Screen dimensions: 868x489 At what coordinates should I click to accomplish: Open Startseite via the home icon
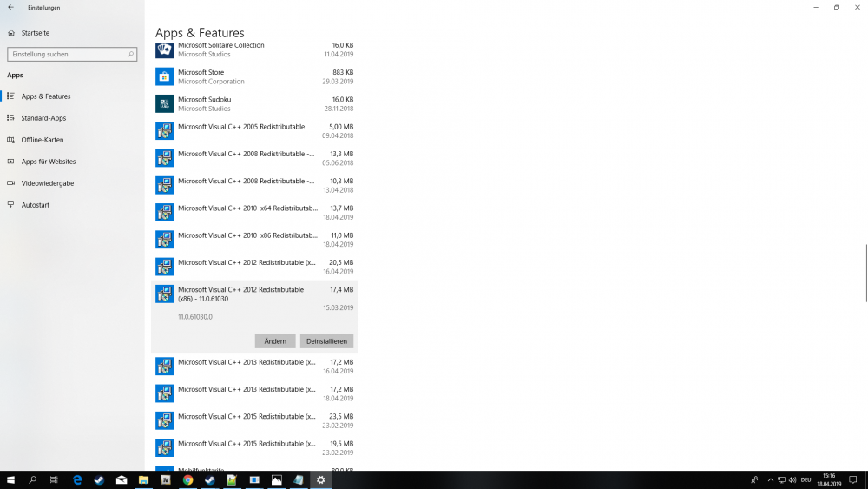coord(11,33)
